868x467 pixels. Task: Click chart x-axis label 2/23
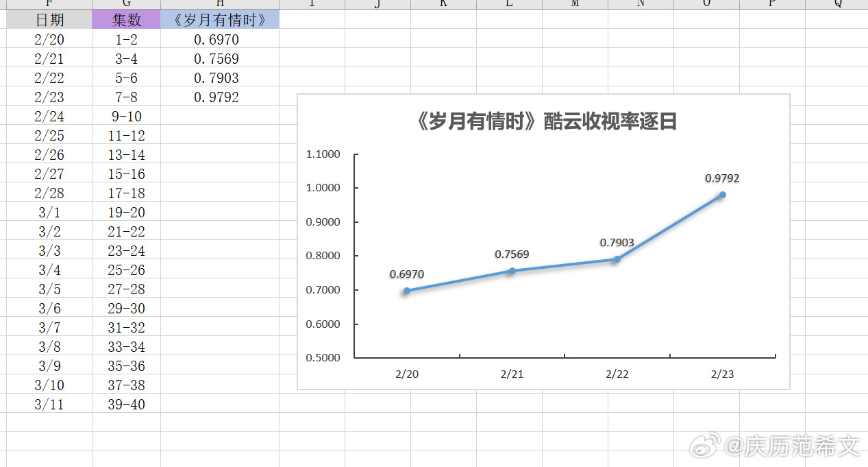pos(722,374)
